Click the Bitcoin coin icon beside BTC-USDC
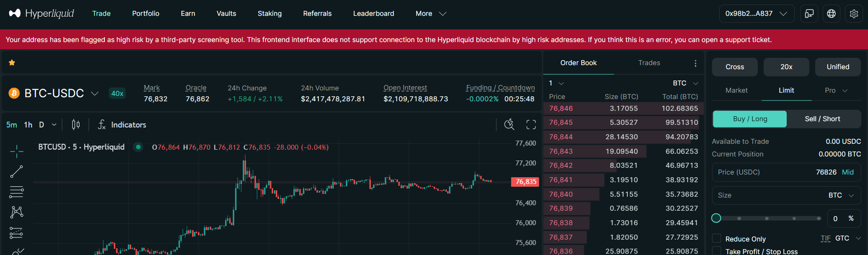868x255 pixels. (14, 93)
